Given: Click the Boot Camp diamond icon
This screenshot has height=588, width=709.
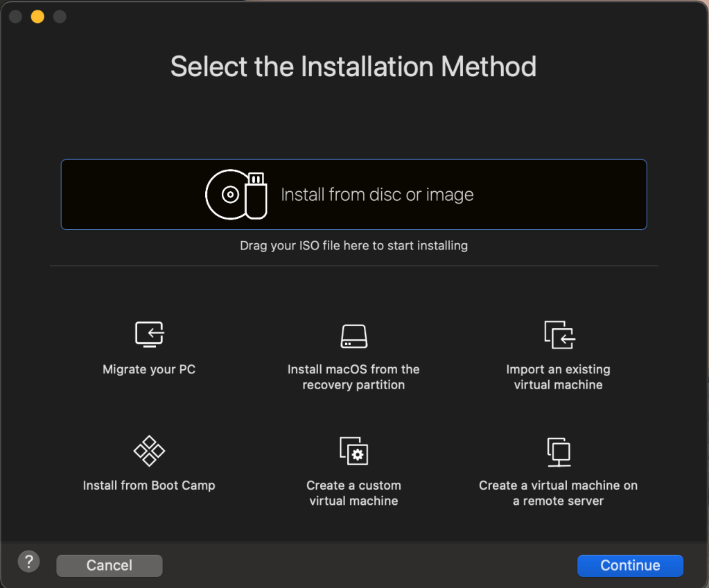Looking at the screenshot, I should point(149,451).
